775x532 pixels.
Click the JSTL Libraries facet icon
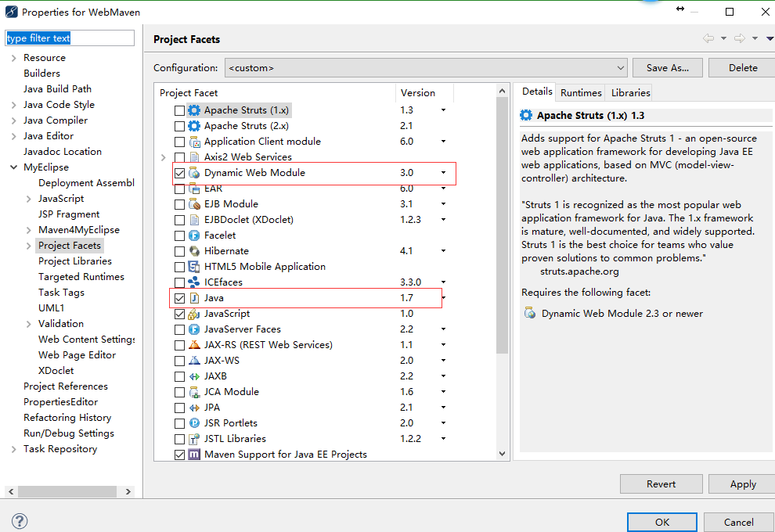point(194,439)
